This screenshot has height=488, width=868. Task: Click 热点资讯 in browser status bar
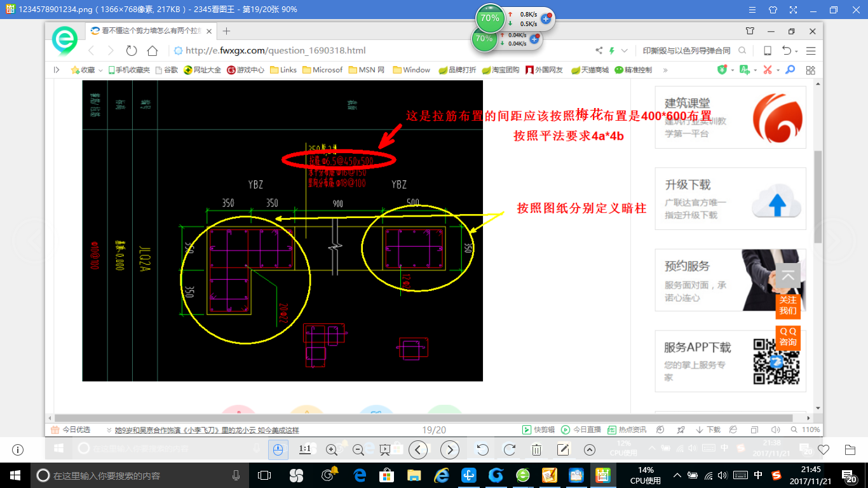(627, 430)
